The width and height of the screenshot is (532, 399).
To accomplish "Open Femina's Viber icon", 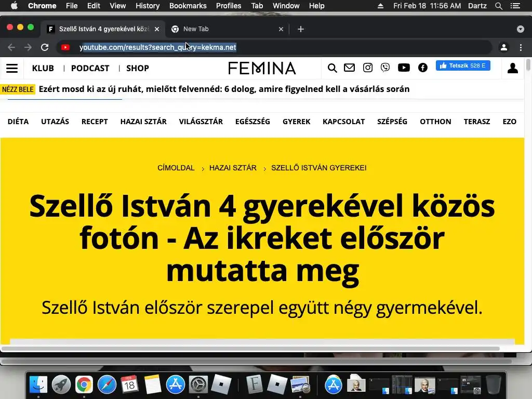I will pos(385,68).
